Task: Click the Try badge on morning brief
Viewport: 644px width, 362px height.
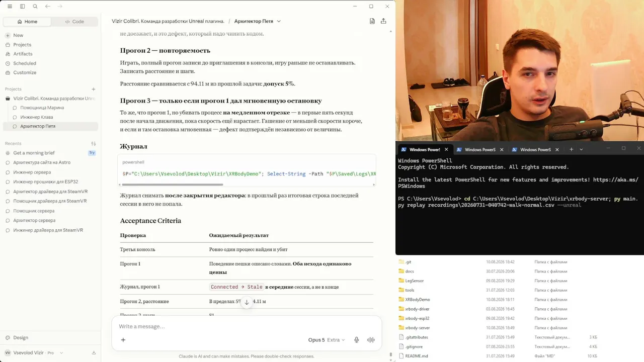Action: pos(92,153)
